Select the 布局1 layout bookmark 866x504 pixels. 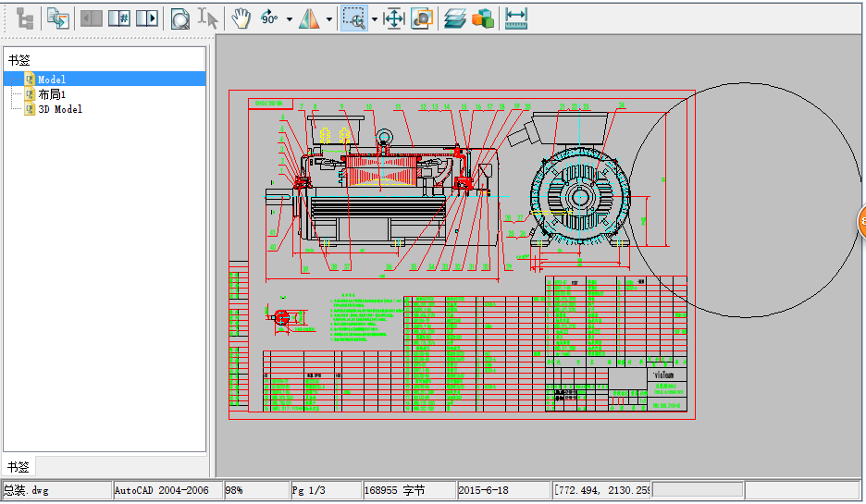tap(53, 94)
